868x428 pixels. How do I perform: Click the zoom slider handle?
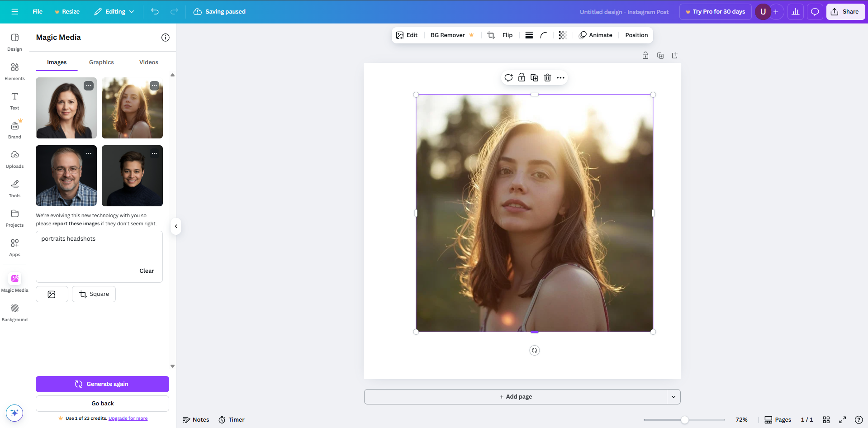click(685, 420)
